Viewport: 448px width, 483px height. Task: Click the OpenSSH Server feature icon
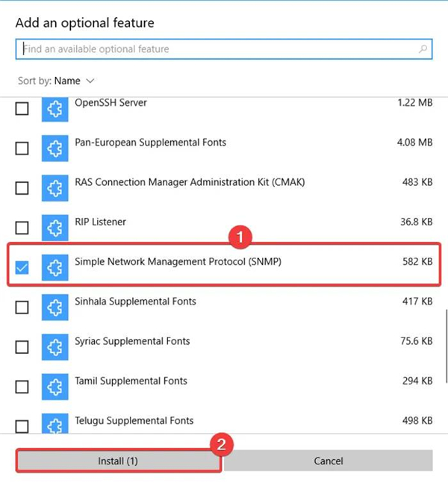pos(55,109)
